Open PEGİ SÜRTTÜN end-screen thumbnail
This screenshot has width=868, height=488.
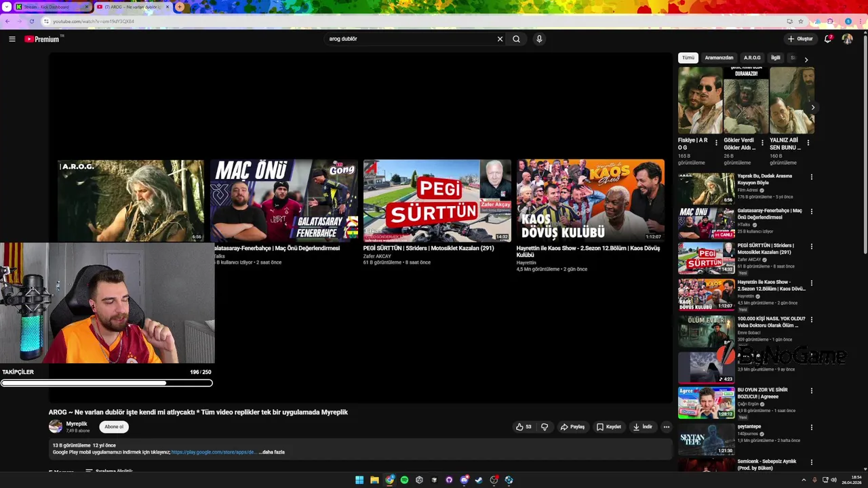437,201
